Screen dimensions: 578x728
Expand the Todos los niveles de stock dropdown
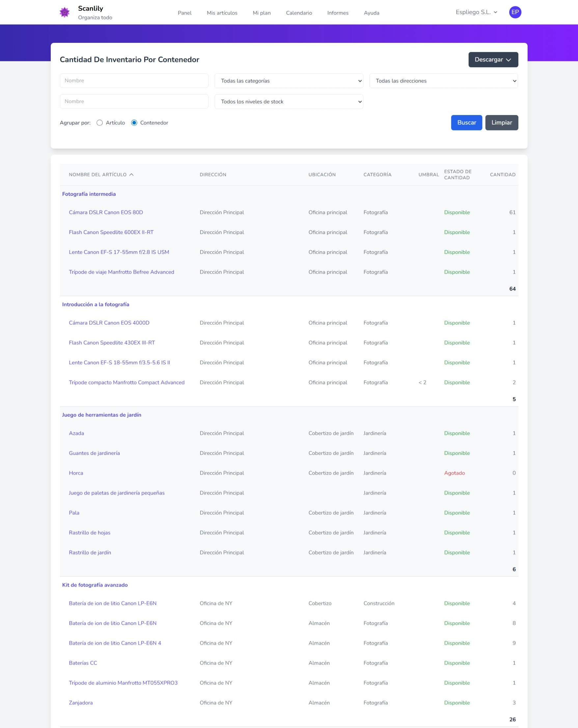pyautogui.click(x=289, y=102)
